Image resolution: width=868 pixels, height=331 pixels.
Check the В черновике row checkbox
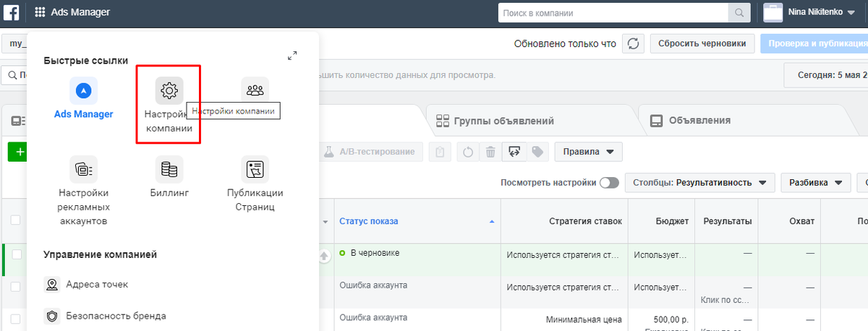click(x=17, y=254)
